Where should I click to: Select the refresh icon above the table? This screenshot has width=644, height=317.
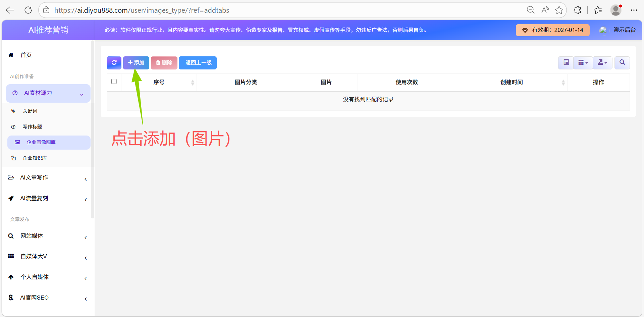pyautogui.click(x=114, y=63)
